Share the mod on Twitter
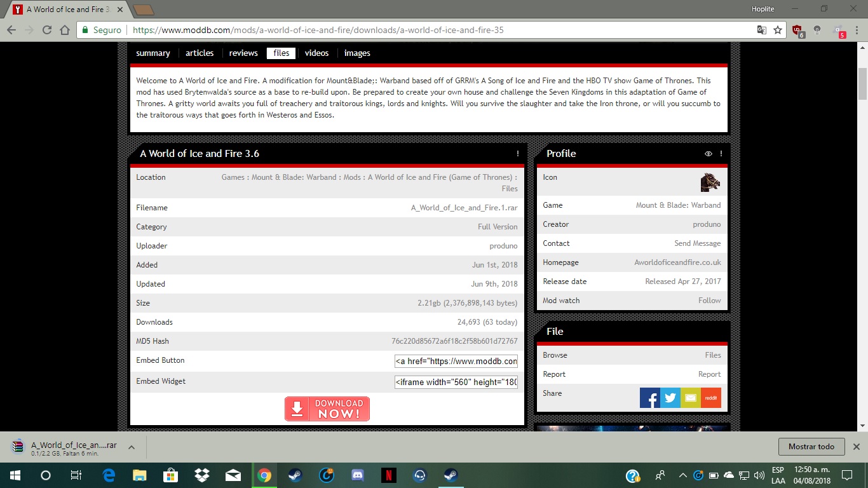Image resolution: width=868 pixels, height=488 pixels. tap(670, 398)
